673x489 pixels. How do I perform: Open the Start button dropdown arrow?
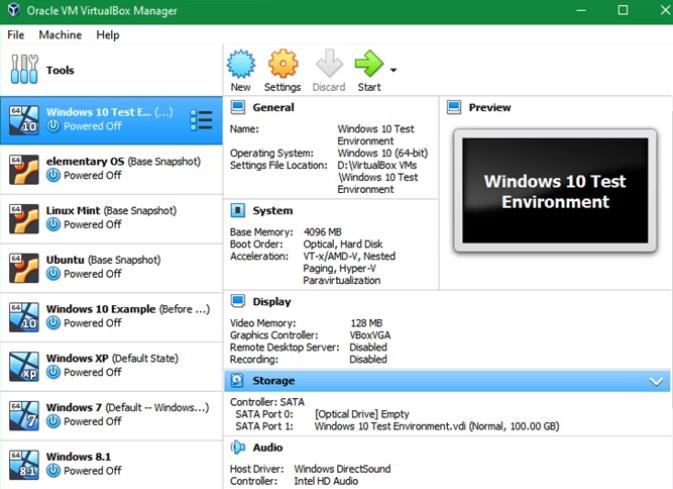coord(393,70)
